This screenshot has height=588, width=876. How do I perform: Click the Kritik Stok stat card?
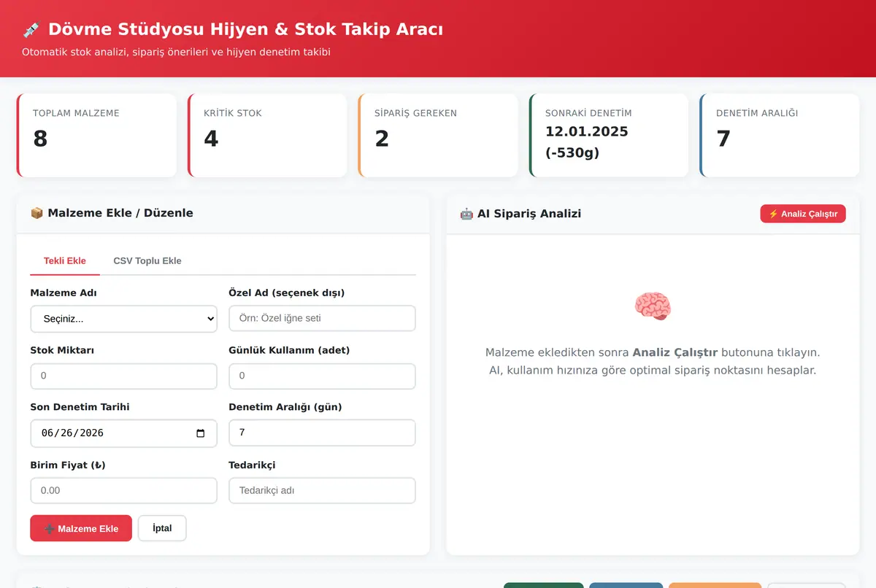pos(267,135)
